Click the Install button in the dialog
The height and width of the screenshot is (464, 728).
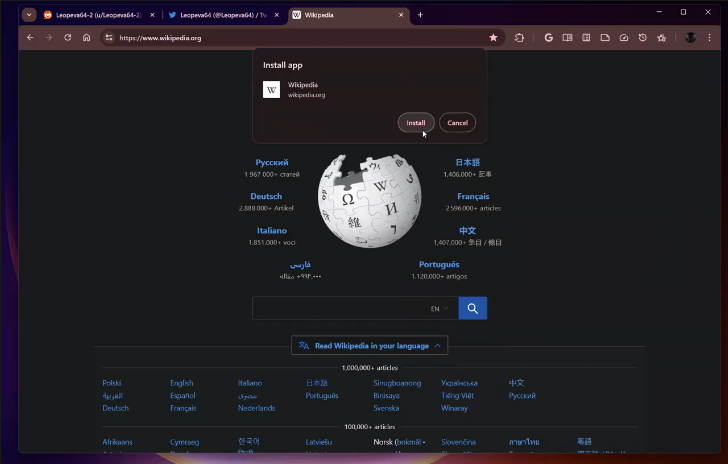[x=416, y=123]
